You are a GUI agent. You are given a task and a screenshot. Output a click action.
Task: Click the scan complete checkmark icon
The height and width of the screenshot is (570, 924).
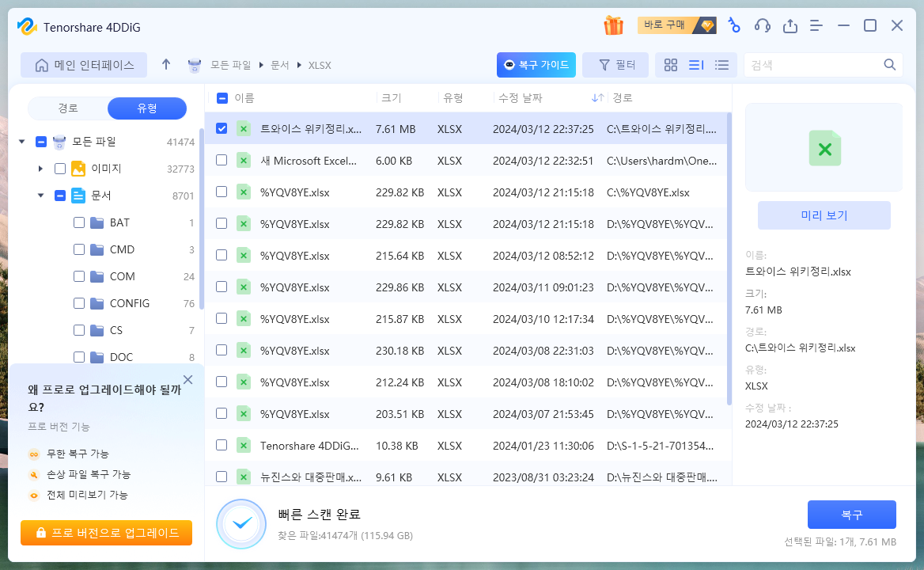tap(241, 523)
